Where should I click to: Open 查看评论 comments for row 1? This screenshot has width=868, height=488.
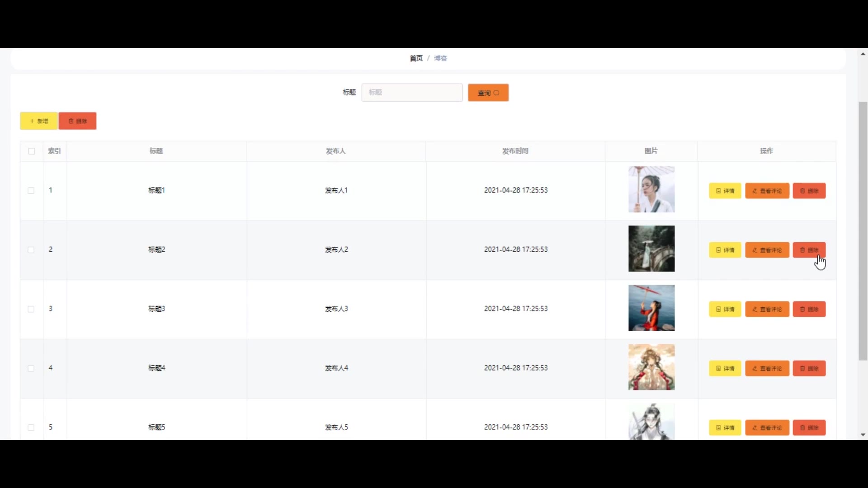tap(767, 191)
